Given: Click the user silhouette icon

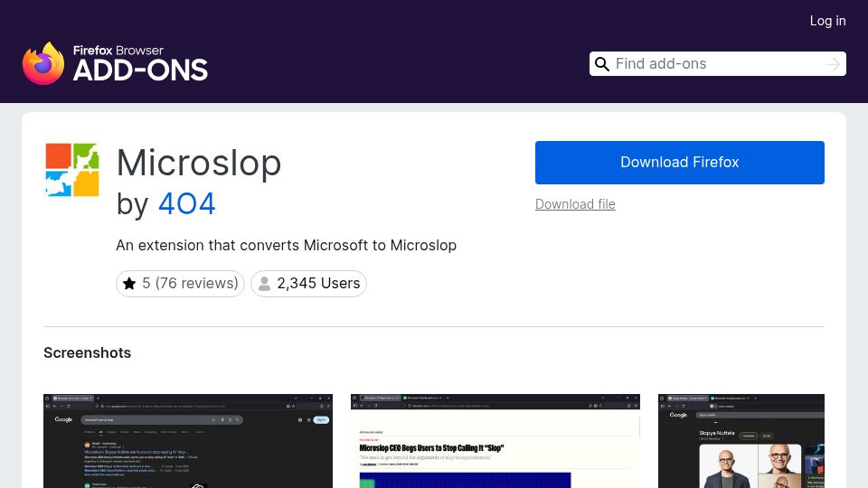Looking at the screenshot, I should (x=265, y=283).
